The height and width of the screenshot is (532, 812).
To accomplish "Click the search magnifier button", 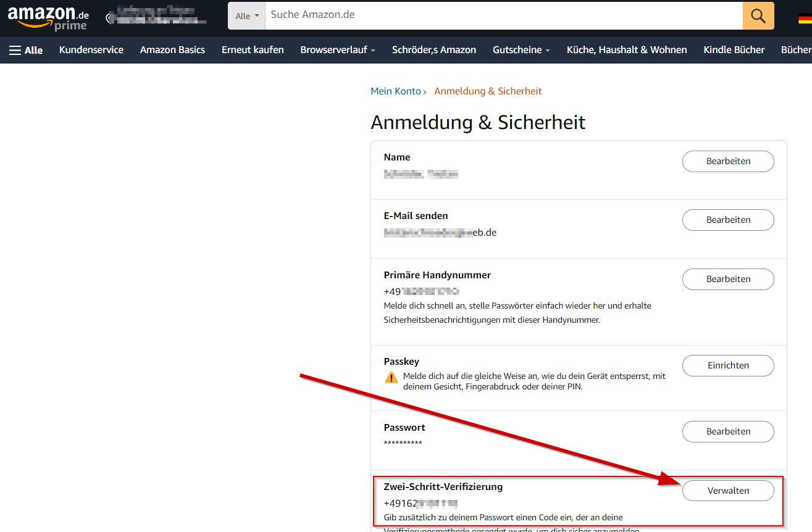I will click(x=758, y=15).
